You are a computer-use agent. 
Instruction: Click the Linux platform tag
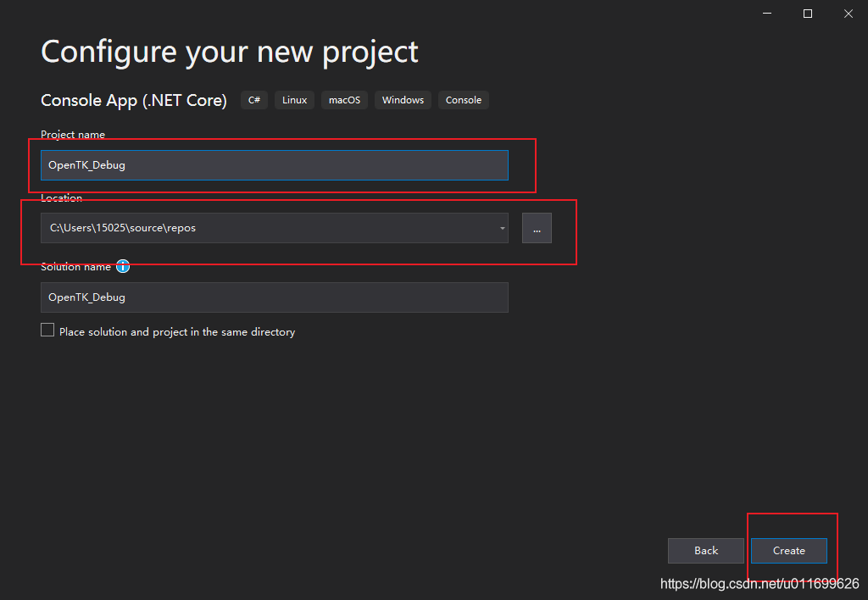tap(294, 100)
